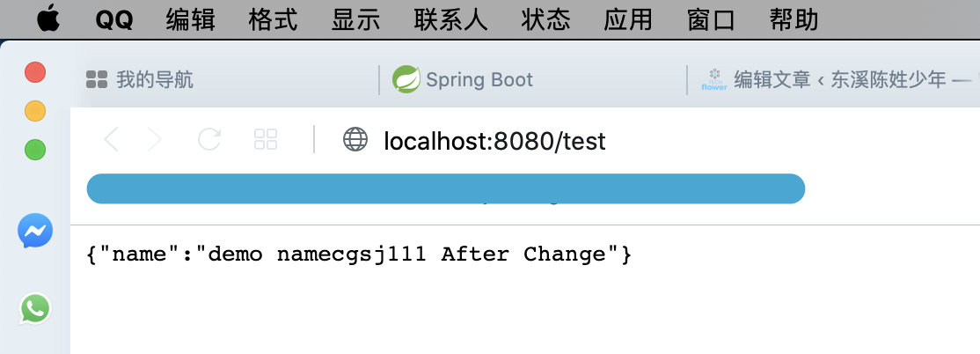Open the 联系人 menu

(450, 19)
